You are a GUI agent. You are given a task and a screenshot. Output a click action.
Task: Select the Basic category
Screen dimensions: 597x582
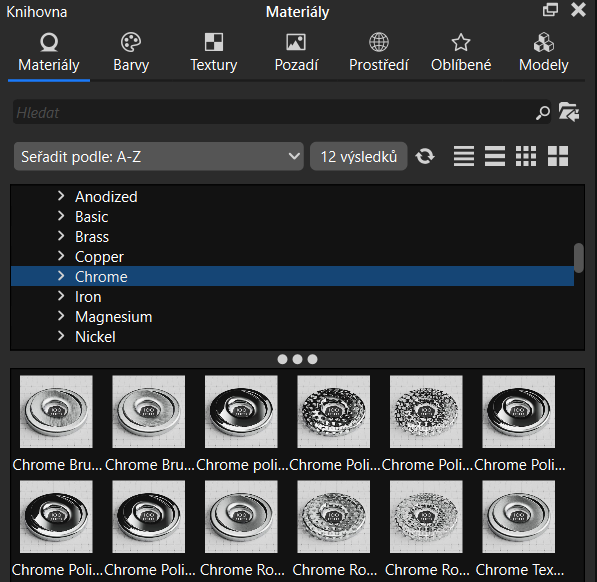click(x=92, y=217)
